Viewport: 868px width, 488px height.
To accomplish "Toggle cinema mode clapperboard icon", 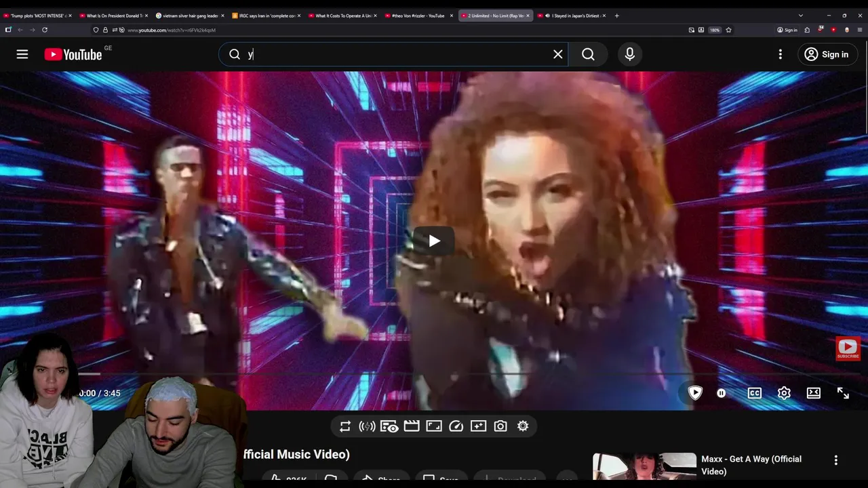I will tap(412, 426).
